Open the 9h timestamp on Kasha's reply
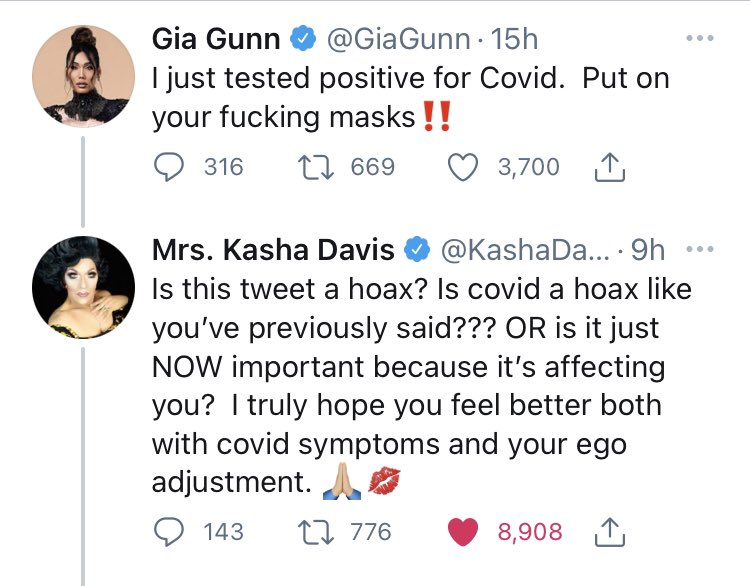The width and height of the screenshot is (750, 586). (x=648, y=250)
